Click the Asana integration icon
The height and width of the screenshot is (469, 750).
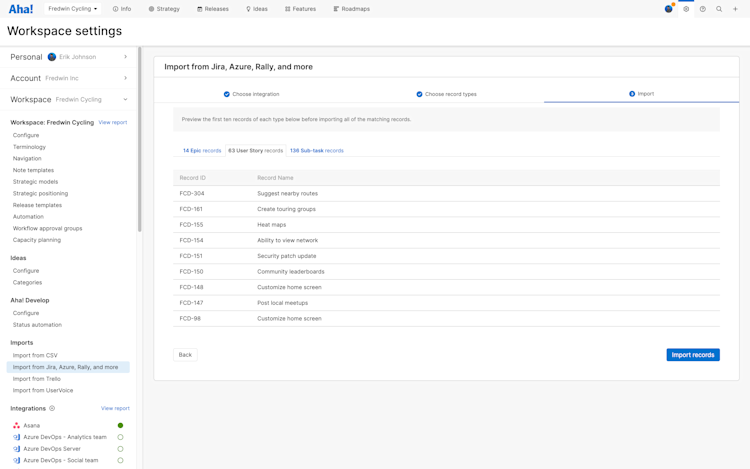16,425
